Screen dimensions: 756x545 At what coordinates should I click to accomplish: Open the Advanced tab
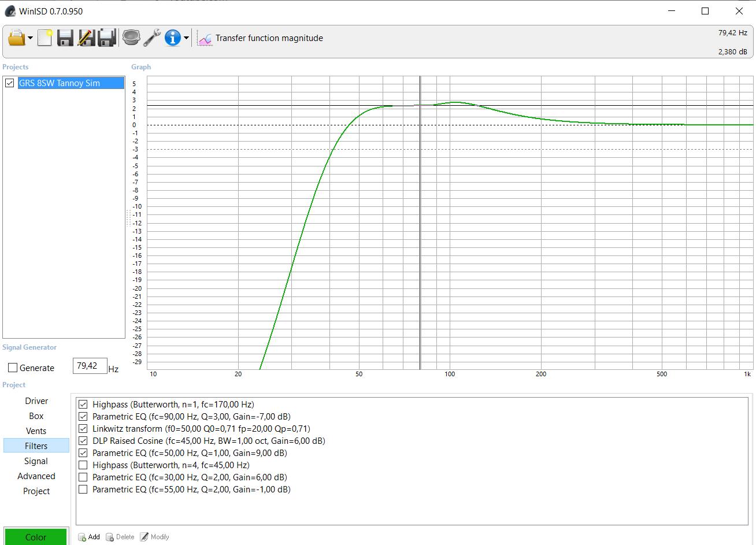[x=36, y=476]
